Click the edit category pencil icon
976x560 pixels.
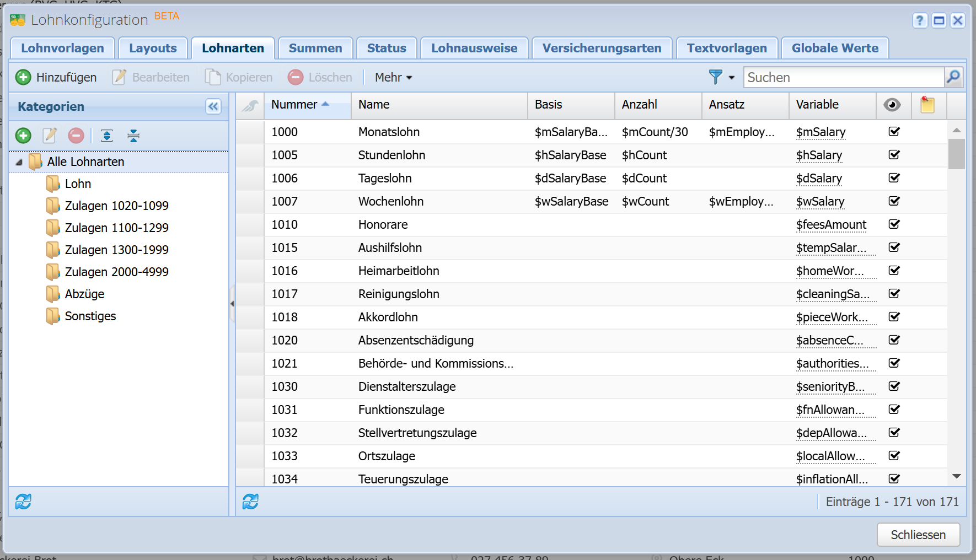point(50,136)
